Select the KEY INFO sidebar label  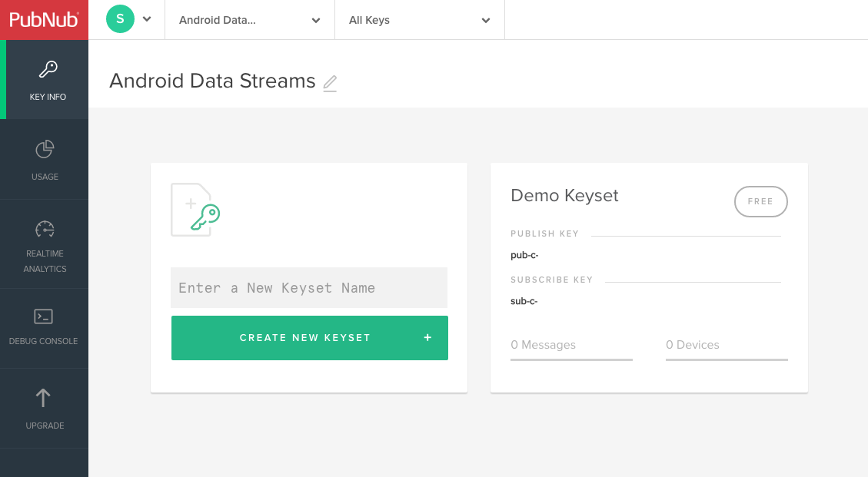coord(48,97)
